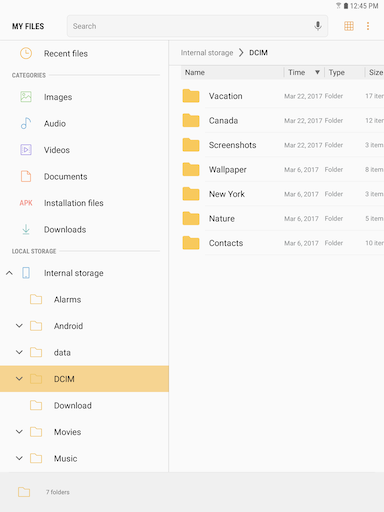Click the MY FILES title
Viewport: 384px width, 512px height.
click(x=28, y=26)
